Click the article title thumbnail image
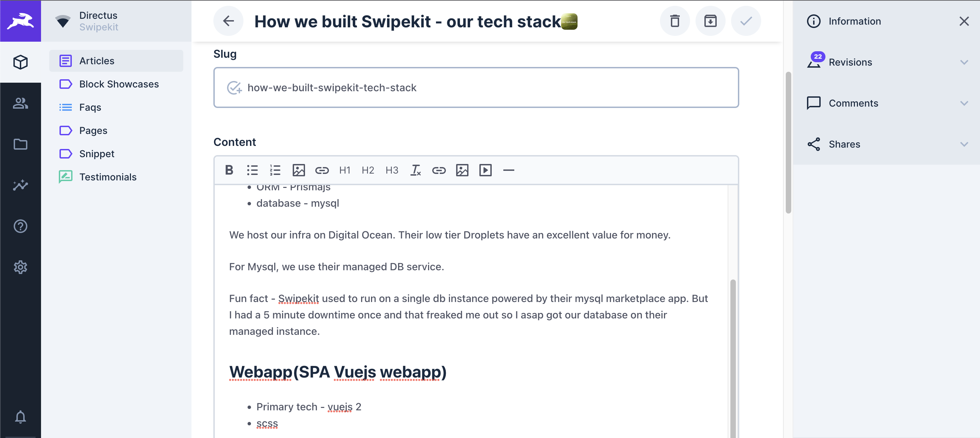Screen dimensions: 980x438 (569, 21)
